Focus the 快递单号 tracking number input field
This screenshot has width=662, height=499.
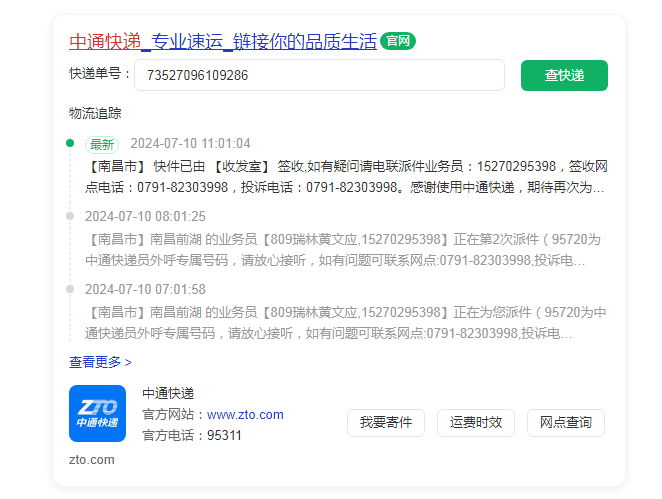319,75
